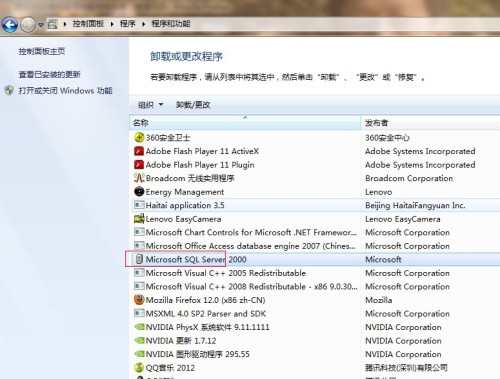The width and height of the screenshot is (500, 379).
Task: Click the Microsoft SQL Server 2000 icon
Action: (139, 259)
